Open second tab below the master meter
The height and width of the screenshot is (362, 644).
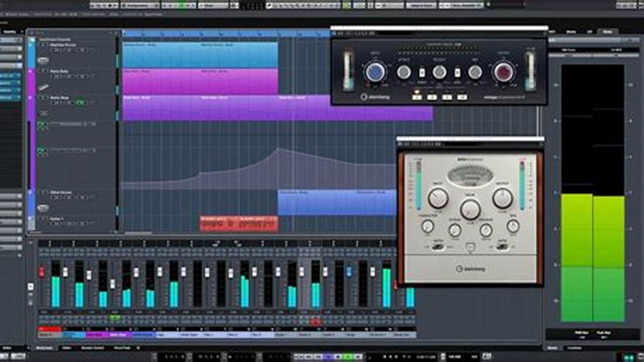(x=575, y=348)
